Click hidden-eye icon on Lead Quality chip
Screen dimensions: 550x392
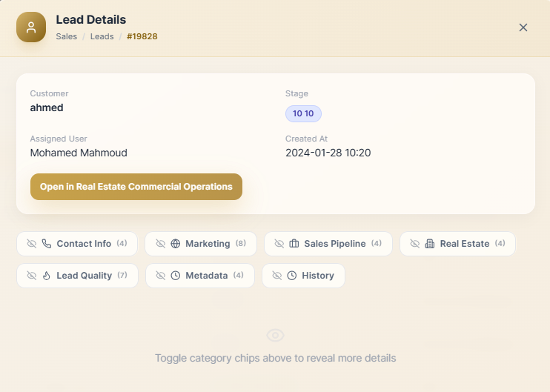coord(32,276)
